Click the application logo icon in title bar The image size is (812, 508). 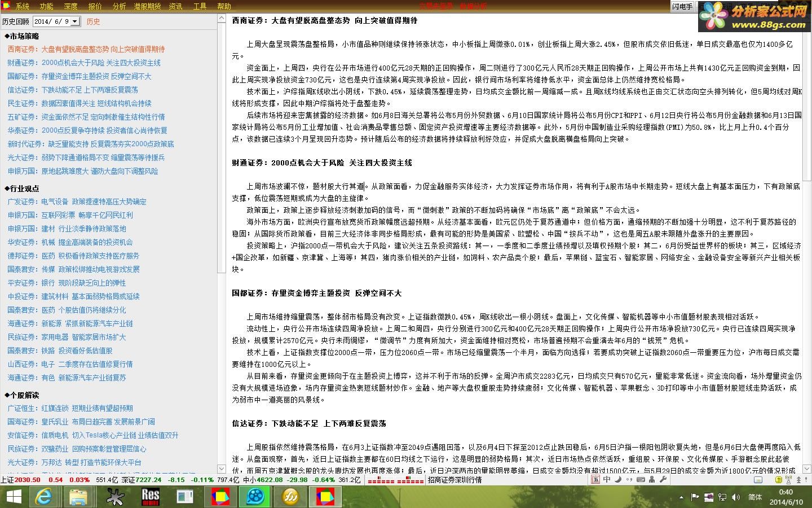(6, 6)
